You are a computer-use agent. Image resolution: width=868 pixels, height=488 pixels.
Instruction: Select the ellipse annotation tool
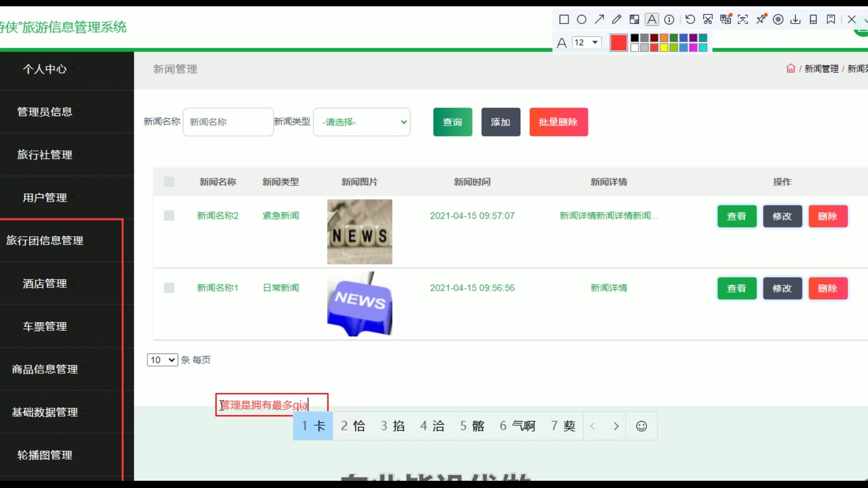582,19
